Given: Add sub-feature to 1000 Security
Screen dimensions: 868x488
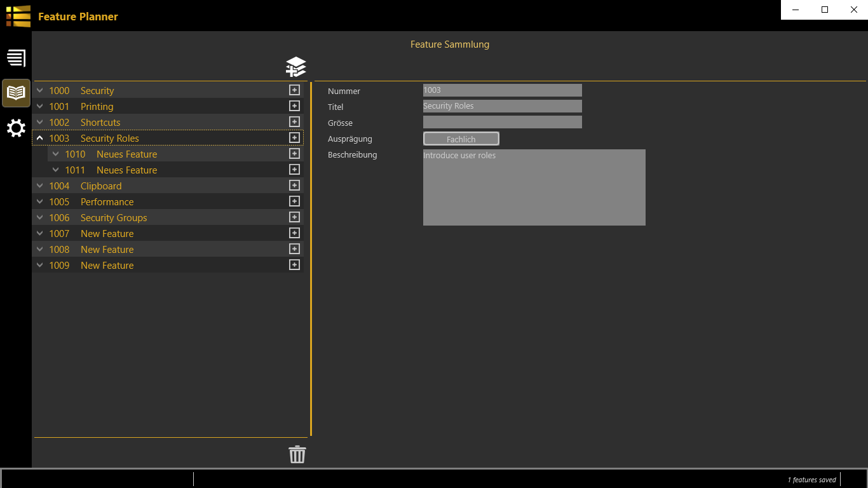Looking at the screenshot, I should (294, 90).
